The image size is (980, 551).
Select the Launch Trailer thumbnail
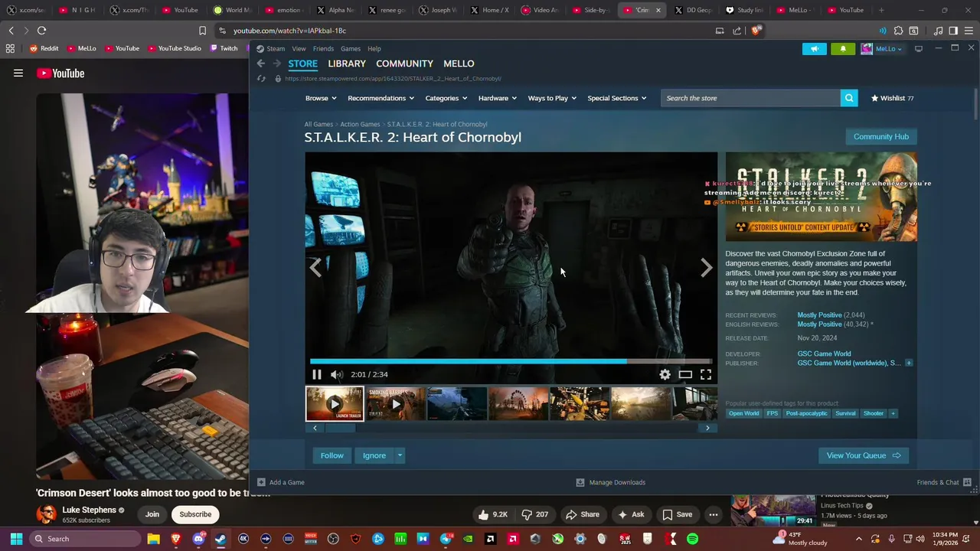(x=335, y=404)
